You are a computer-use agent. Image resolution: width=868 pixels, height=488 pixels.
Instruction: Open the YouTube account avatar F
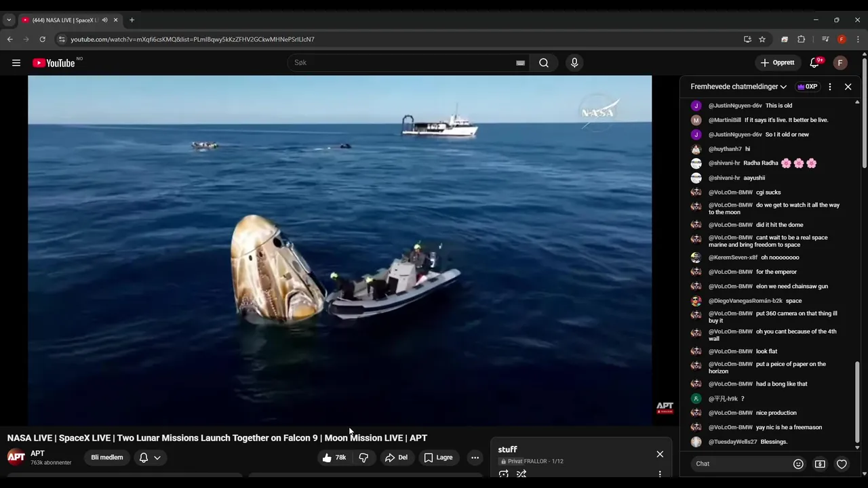840,63
